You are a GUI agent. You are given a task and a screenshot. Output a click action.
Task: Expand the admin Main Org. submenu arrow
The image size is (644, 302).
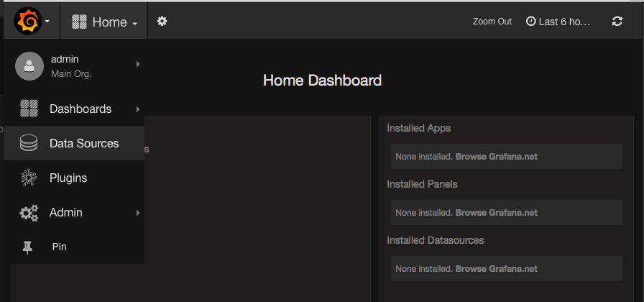click(x=137, y=65)
